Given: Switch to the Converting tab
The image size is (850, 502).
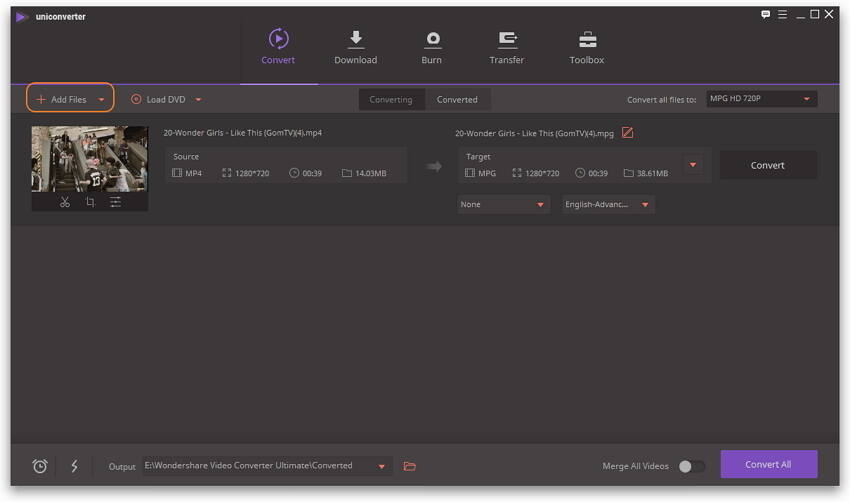Looking at the screenshot, I should 391,100.
